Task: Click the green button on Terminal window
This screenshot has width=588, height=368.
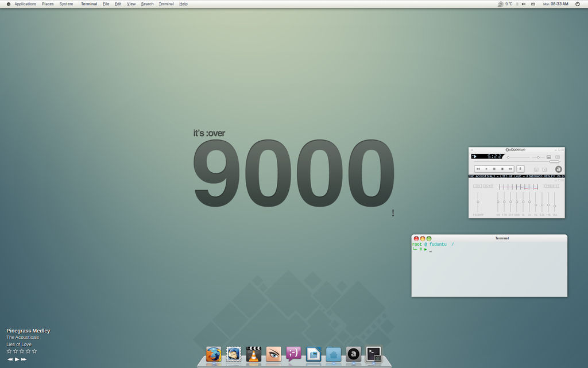Action: click(429, 239)
